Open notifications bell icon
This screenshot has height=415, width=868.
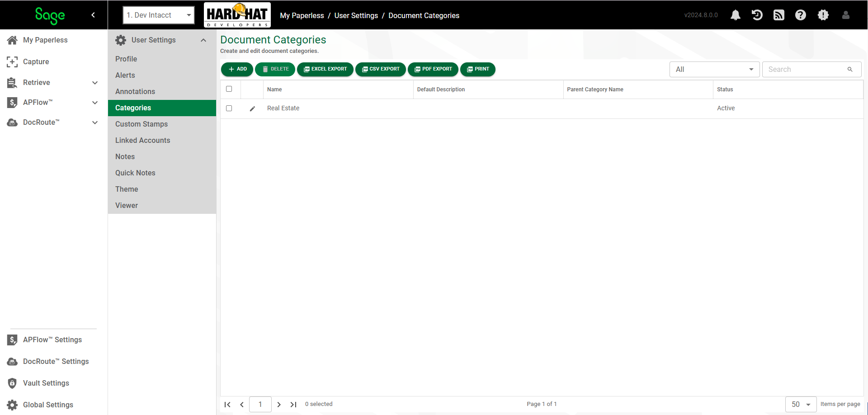[x=736, y=15]
